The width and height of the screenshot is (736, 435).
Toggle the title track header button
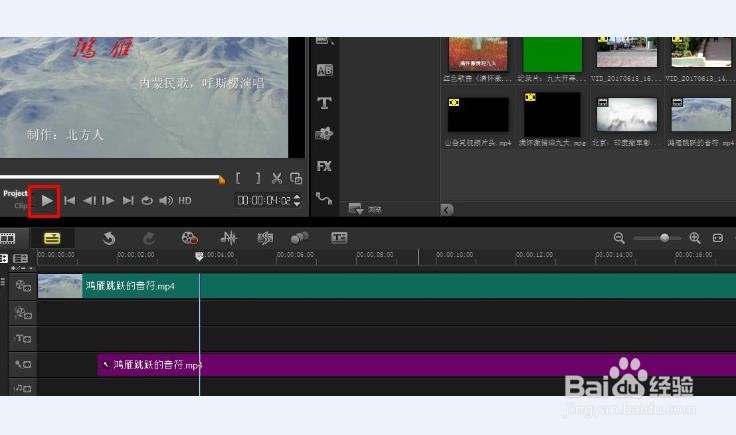23,339
